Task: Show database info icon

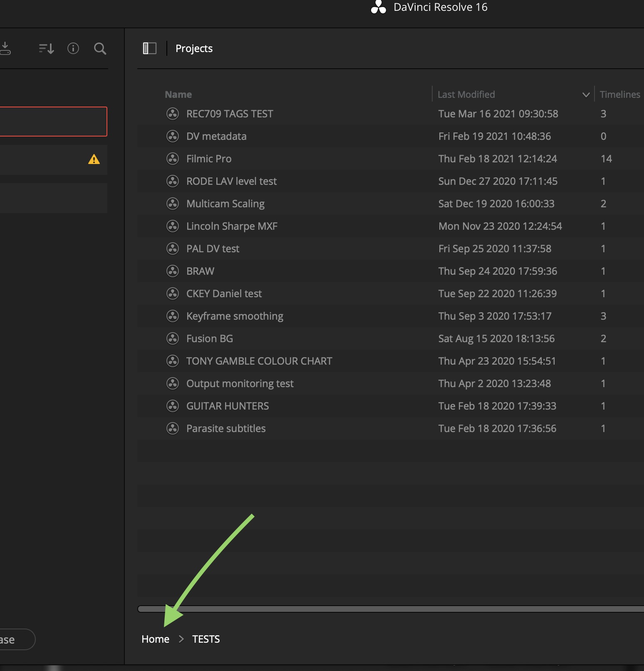Action: pyautogui.click(x=73, y=48)
